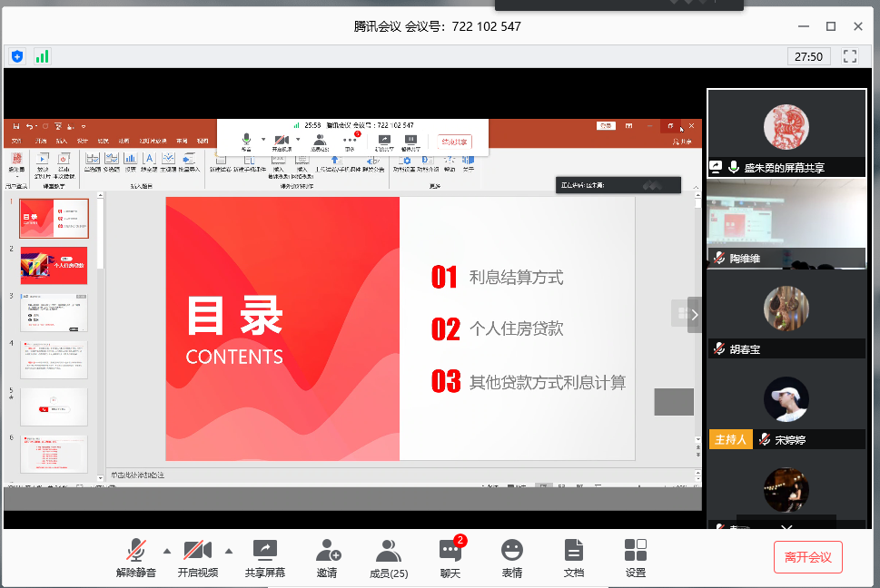Click the 27:50 meeting timer display
The height and width of the screenshot is (588, 880).
pyautogui.click(x=808, y=56)
